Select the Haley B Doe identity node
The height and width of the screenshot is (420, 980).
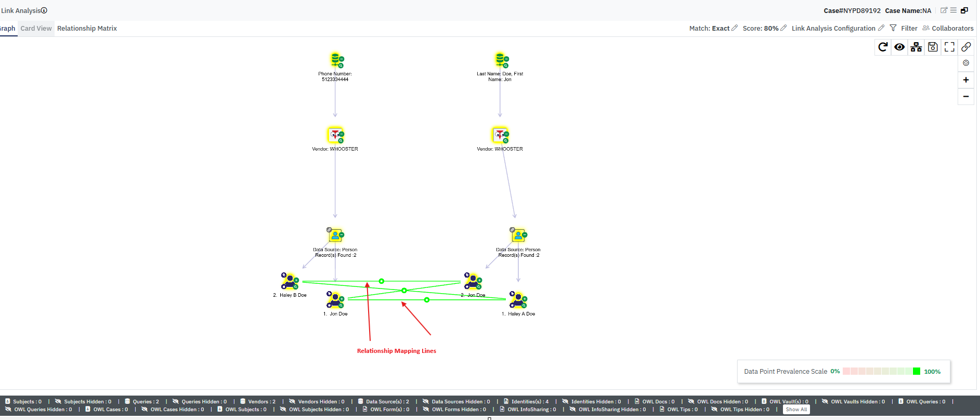pos(290,282)
